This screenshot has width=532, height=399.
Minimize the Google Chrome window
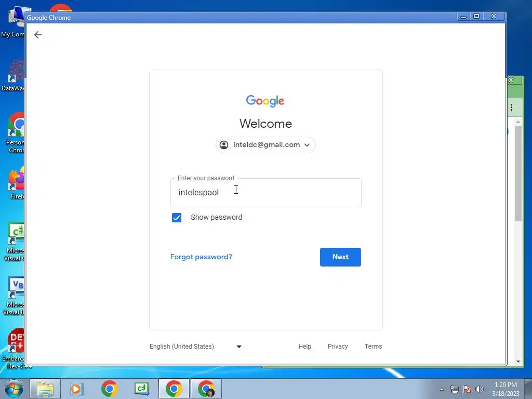click(463, 16)
